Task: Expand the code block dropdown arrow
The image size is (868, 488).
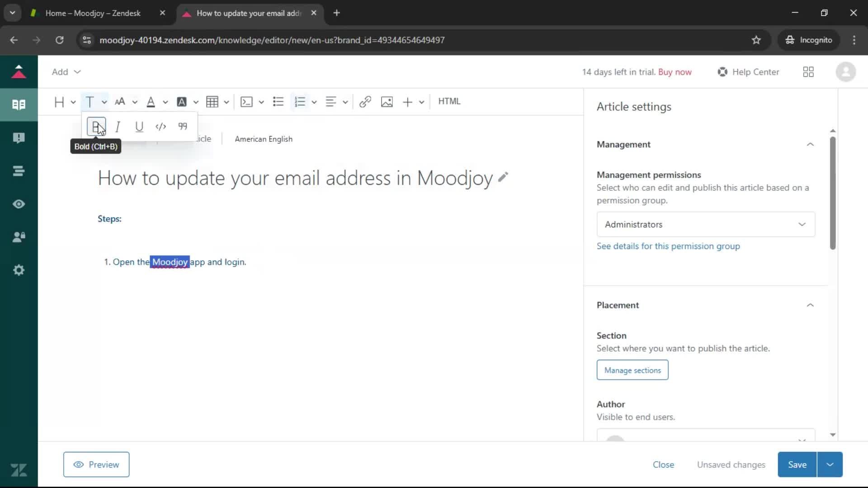Action: [261, 103]
